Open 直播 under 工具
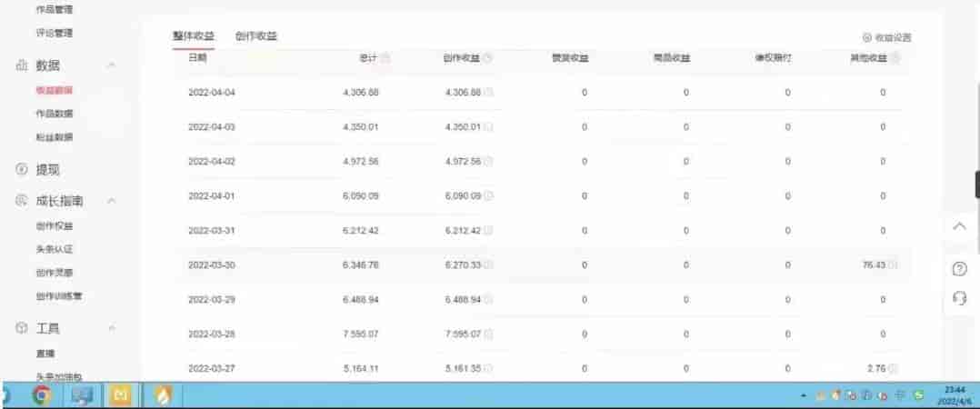This screenshot has height=409, width=980. (x=45, y=354)
